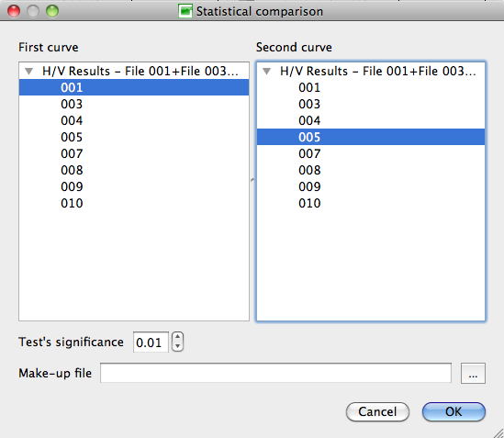Screen dimensions: 504x438
Task: Select 001 in the Second curve list
Action: 371,87
